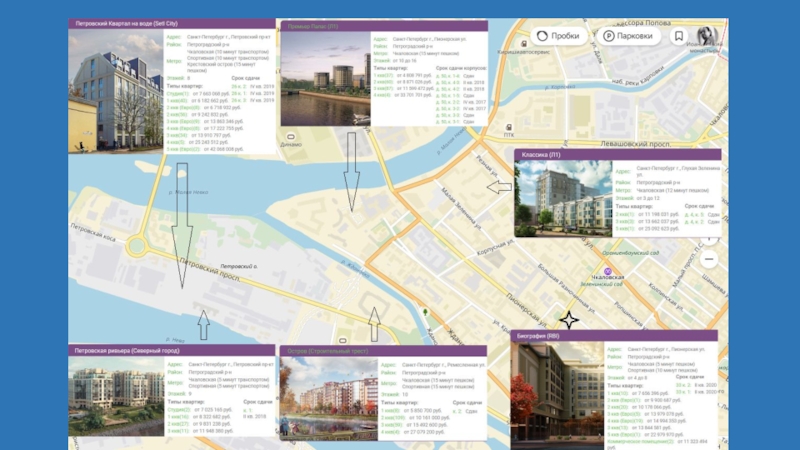Image resolution: width=800 pixels, height=450 pixels.
Task: Click the Петровская коса label
Action: [93, 232]
